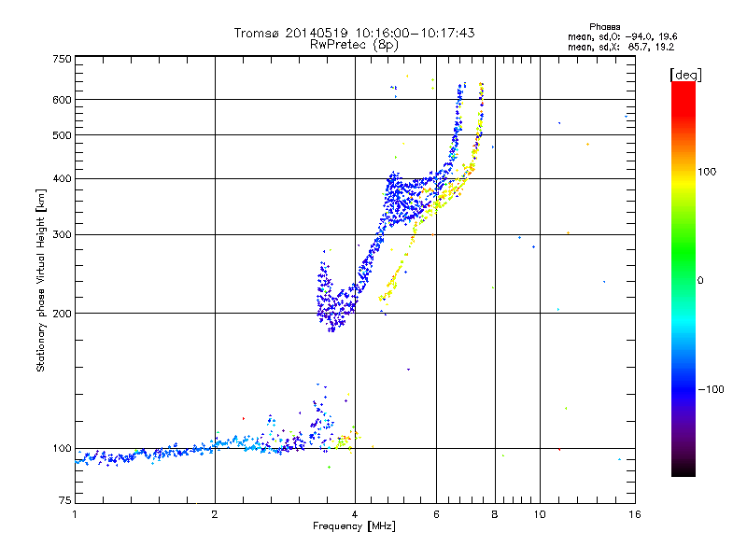Click the colorbar tick label '0'
The image size is (747, 560).
pos(700,281)
